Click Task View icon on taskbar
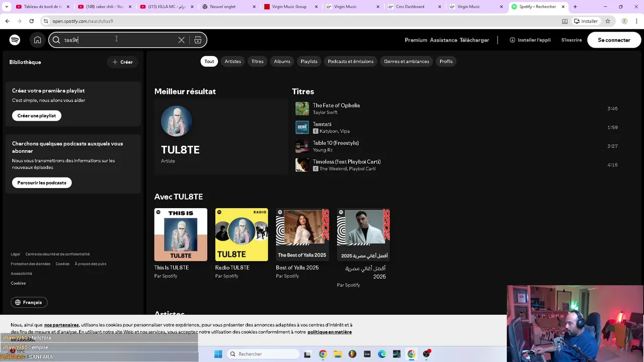Screen dimensions: 644x362 tap(307, 354)
